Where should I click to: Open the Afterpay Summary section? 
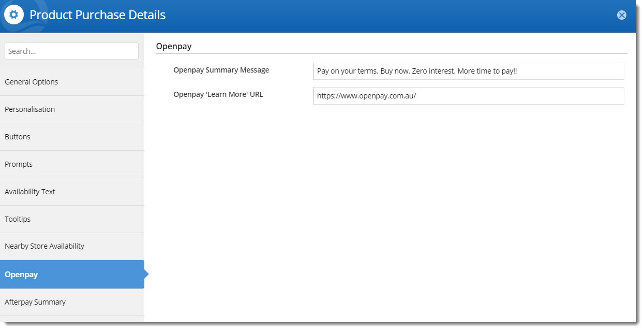click(72, 302)
